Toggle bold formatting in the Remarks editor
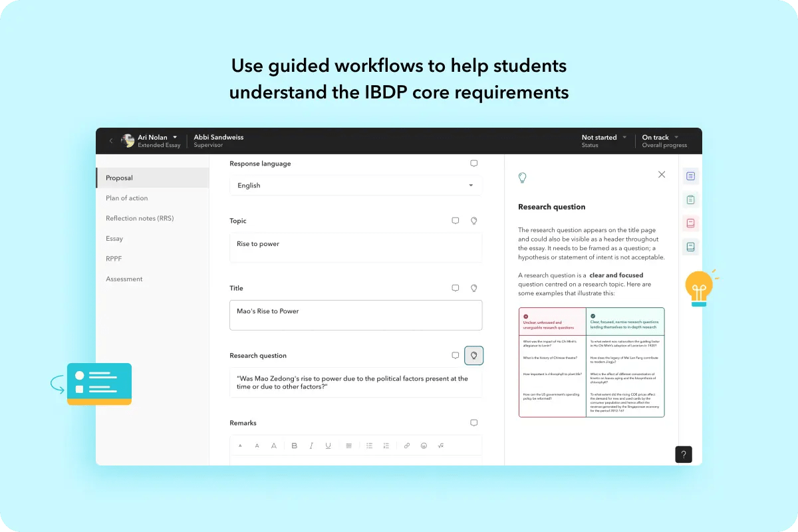This screenshot has width=798, height=532. (x=295, y=446)
